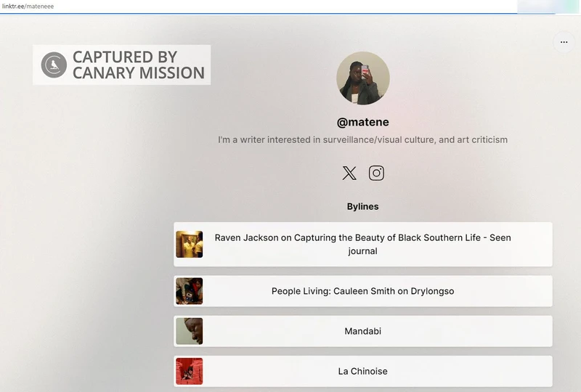Open the Instagram profile icon
The height and width of the screenshot is (392, 581).
pyautogui.click(x=376, y=173)
